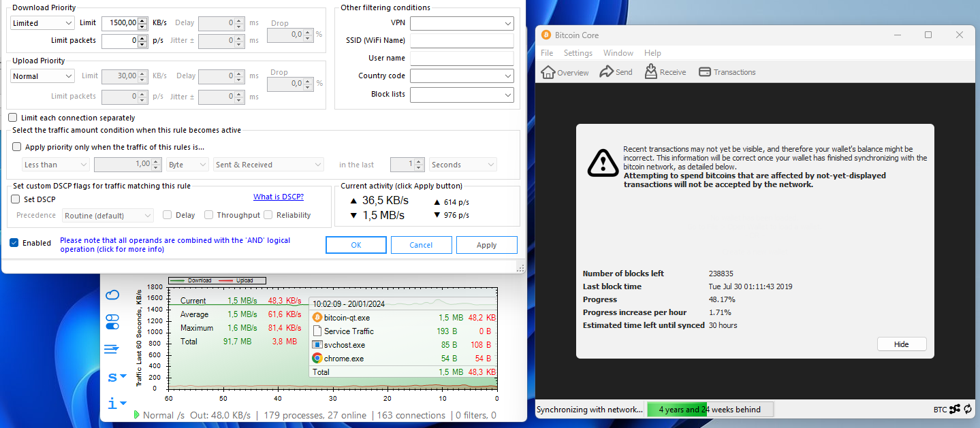
Task: Click the download Limit KB/s input field
Action: click(119, 23)
